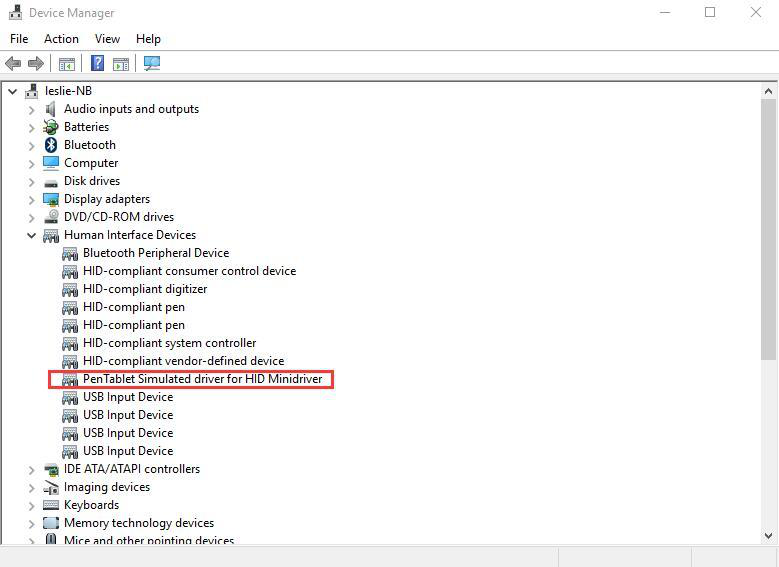The width and height of the screenshot is (779, 567).
Task: Click the action pane toolbar icon
Action: 121,64
